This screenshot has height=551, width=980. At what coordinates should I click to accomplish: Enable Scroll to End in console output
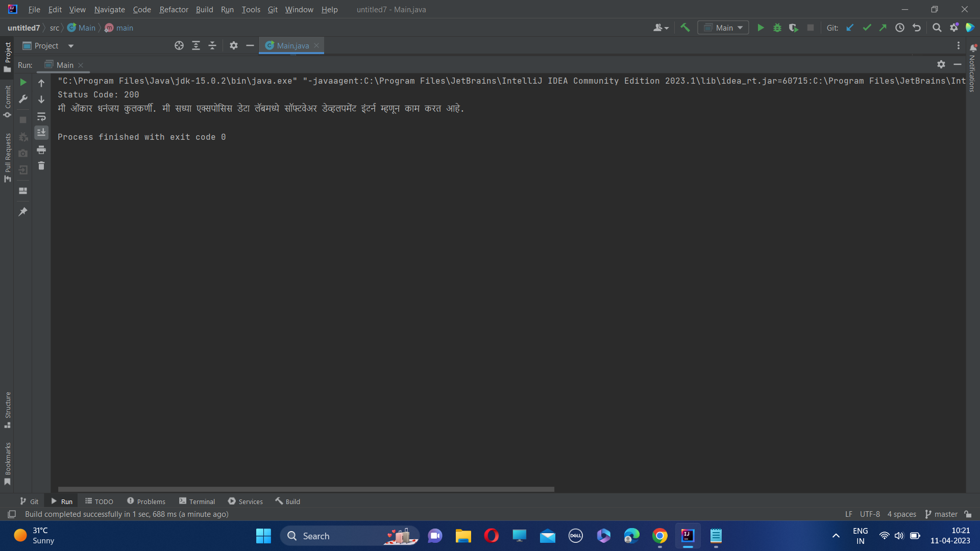click(x=41, y=133)
